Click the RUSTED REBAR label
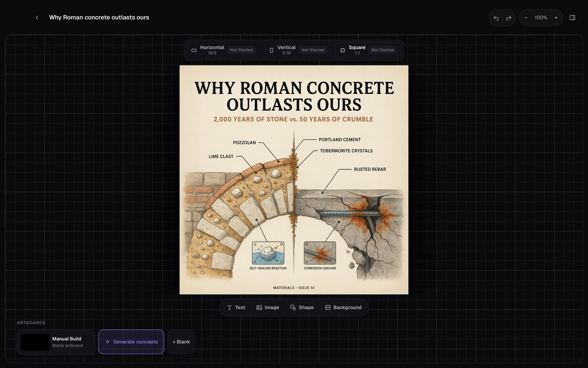 pyautogui.click(x=370, y=169)
